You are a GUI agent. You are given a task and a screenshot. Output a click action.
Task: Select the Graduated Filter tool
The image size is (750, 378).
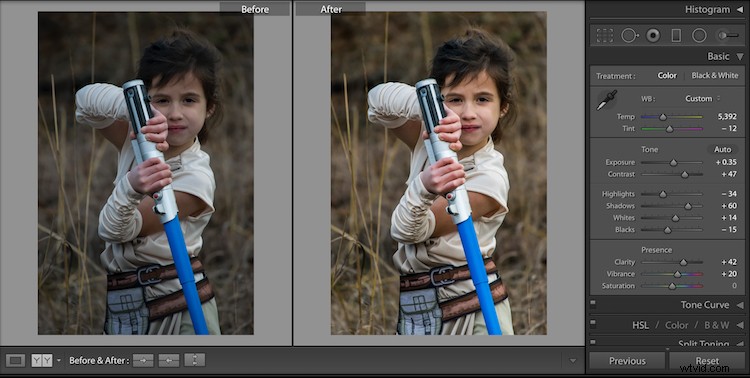[x=676, y=35]
